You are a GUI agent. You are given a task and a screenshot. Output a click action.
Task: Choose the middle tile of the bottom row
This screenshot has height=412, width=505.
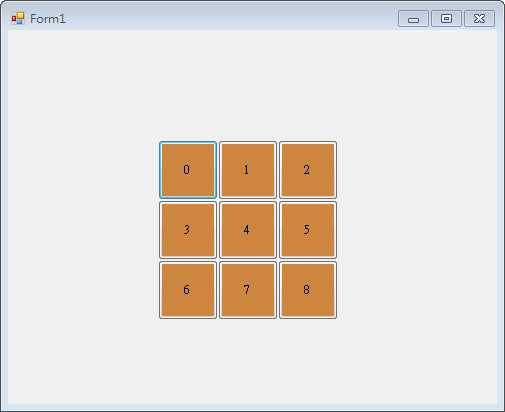coord(248,290)
